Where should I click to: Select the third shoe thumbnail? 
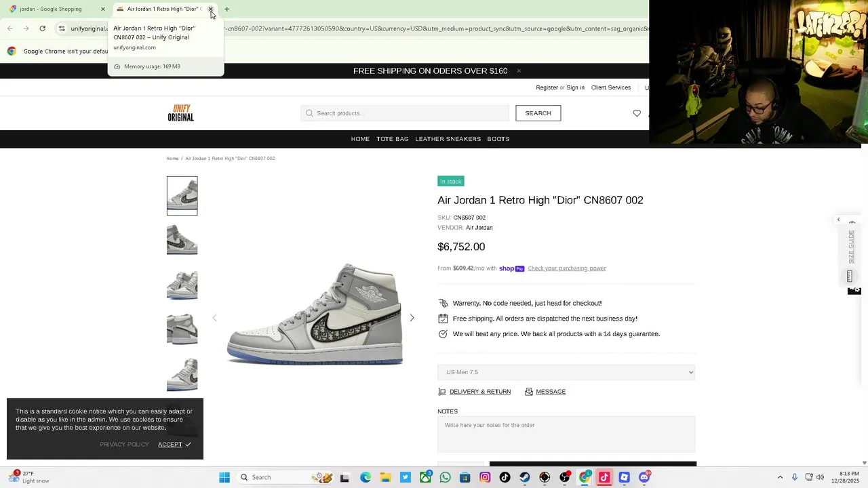click(182, 284)
